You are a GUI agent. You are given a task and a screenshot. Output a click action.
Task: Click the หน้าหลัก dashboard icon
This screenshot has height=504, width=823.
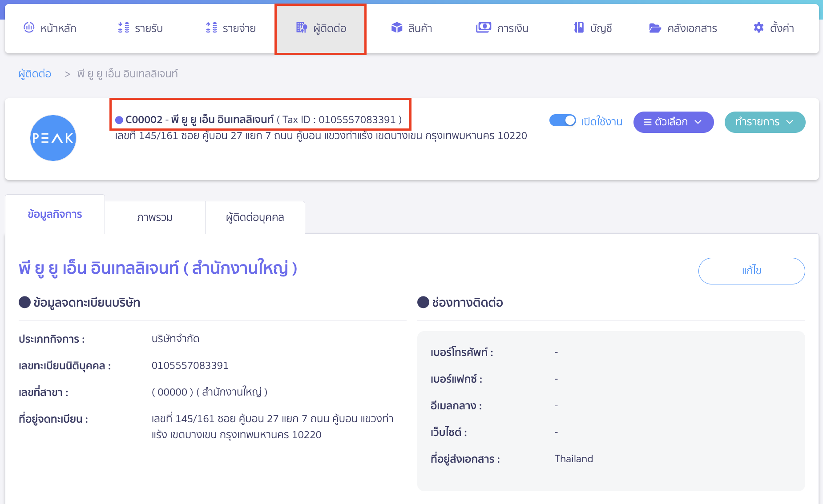pyautogui.click(x=29, y=28)
